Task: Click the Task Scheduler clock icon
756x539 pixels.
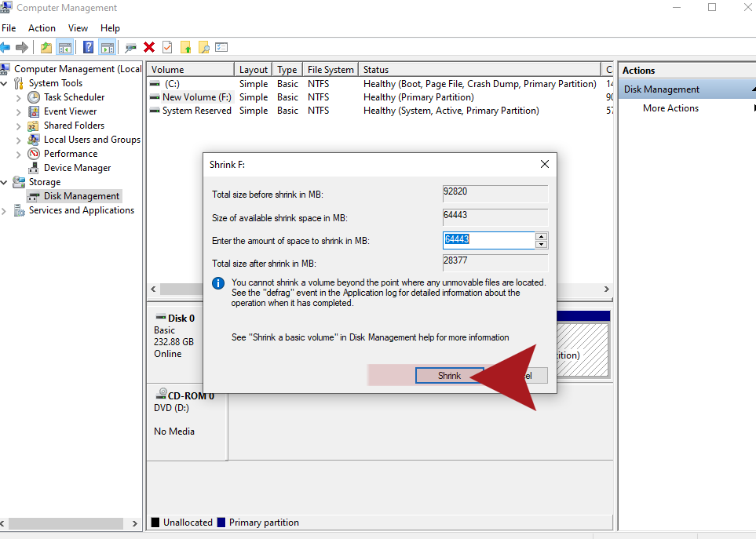Action: tap(34, 97)
